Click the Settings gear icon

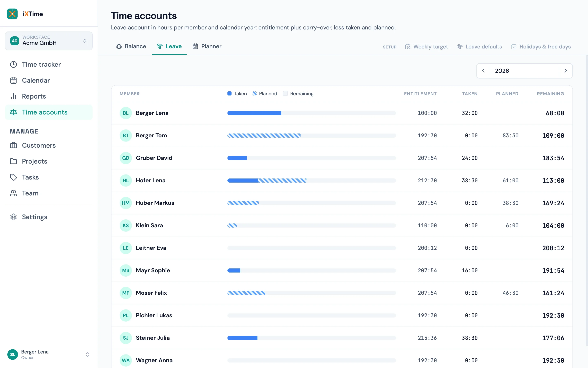(x=13, y=217)
